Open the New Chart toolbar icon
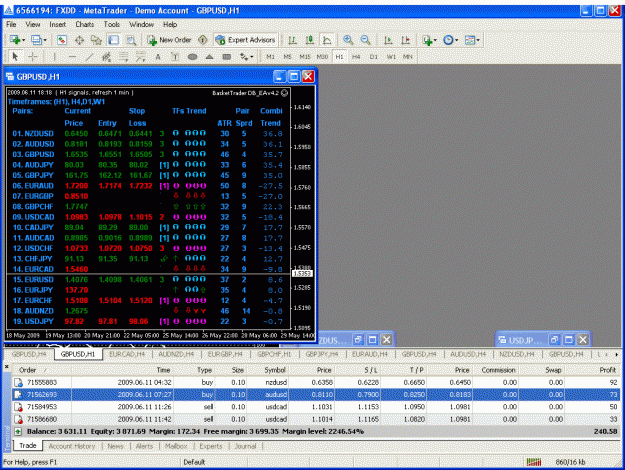This screenshot has height=470, width=625. click(x=15, y=40)
